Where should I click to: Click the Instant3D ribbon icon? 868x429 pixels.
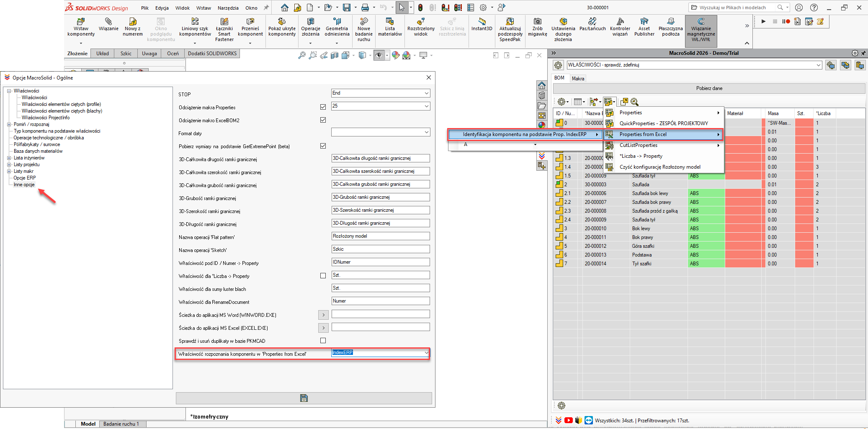pyautogui.click(x=482, y=24)
